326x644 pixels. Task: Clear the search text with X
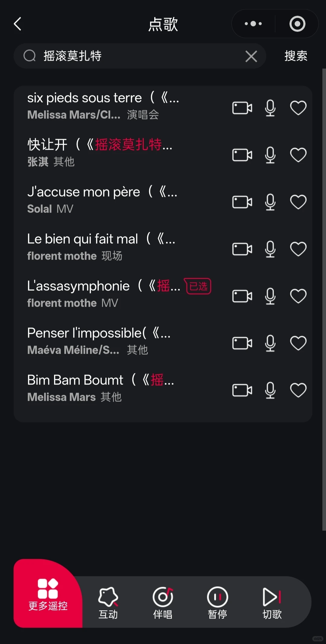click(251, 56)
